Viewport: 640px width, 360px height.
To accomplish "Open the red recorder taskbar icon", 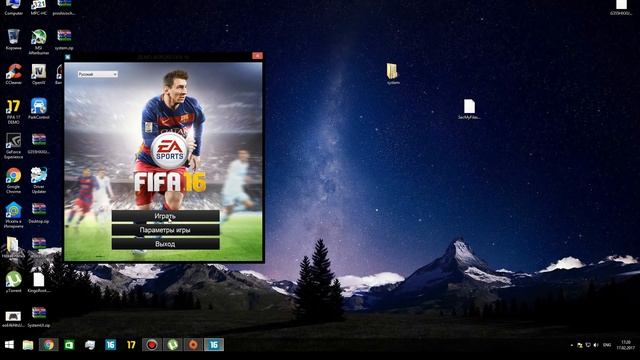I will (x=152, y=345).
